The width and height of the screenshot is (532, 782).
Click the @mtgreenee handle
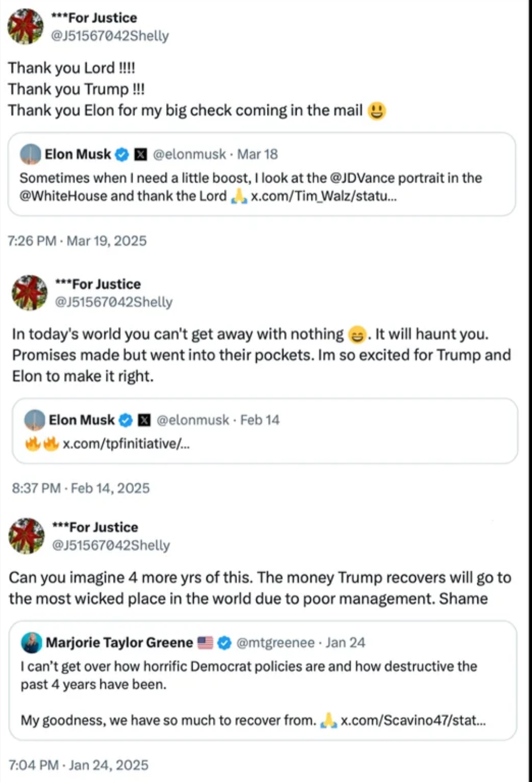pyautogui.click(x=275, y=643)
